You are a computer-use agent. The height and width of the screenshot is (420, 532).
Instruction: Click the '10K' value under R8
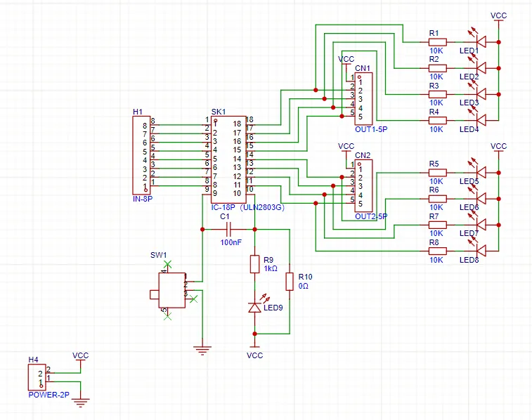coord(436,260)
